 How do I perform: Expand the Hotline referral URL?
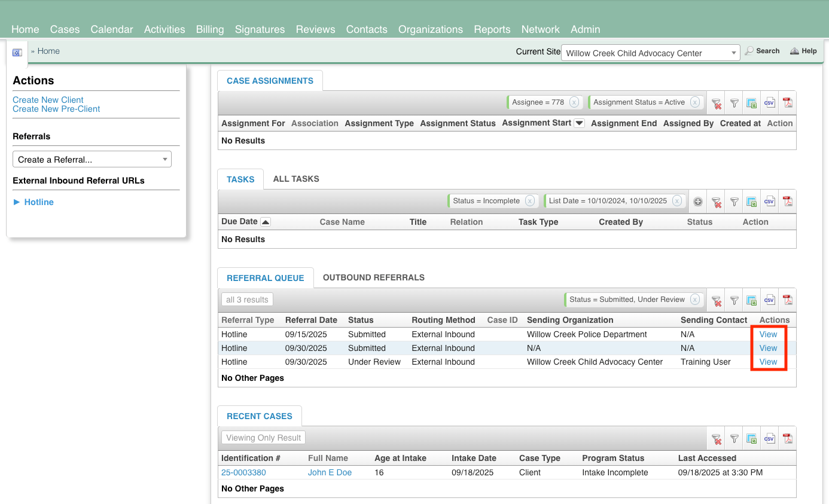click(33, 202)
